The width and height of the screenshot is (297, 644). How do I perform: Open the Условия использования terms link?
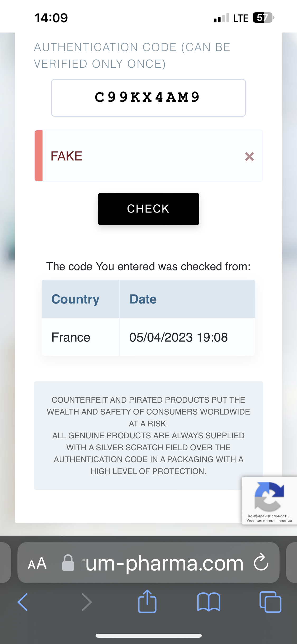pos(269,521)
